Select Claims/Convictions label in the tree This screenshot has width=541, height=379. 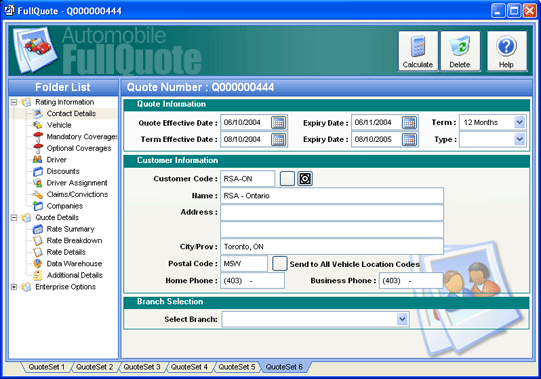pos(77,194)
